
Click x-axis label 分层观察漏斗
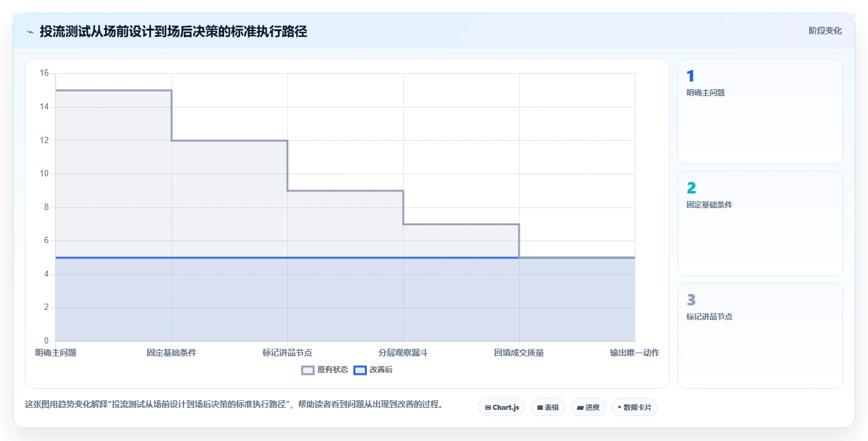point(403,353)
